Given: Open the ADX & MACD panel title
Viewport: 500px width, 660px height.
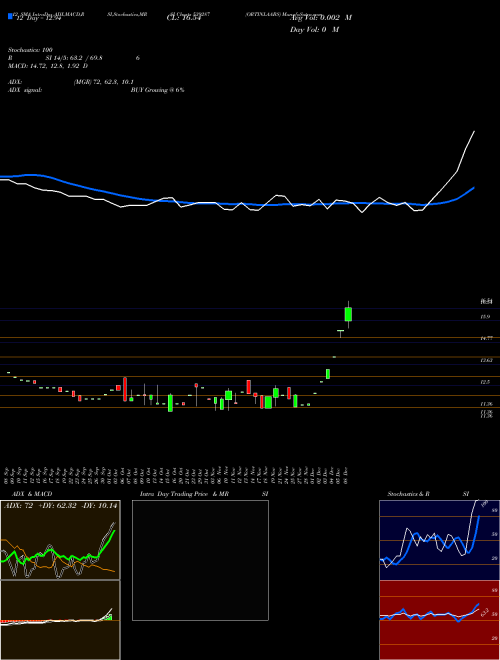Looking at the screenshot, I should click(x=32, y=494).
